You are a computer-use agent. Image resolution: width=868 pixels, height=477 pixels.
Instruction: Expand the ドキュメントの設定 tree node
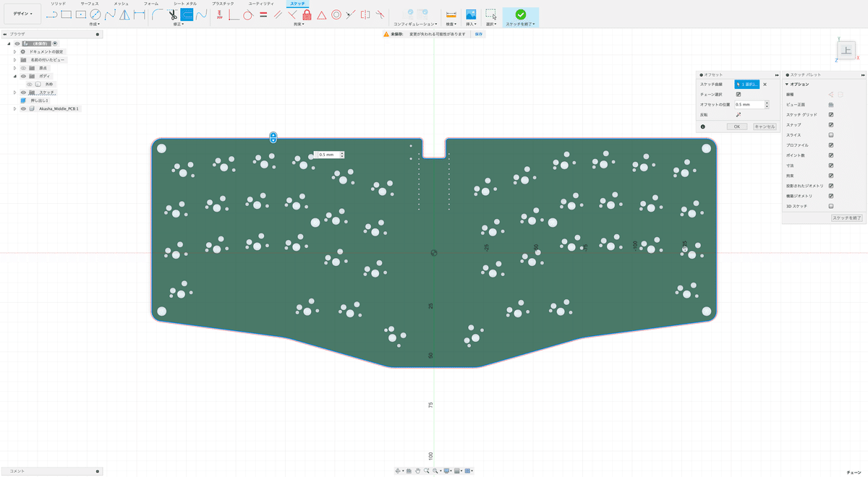click(14, 52)
